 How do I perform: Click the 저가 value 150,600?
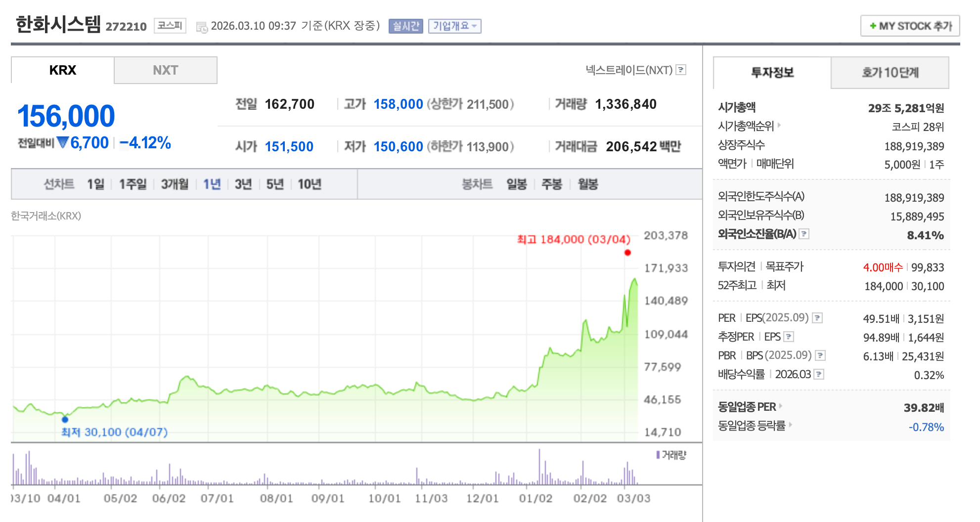pos(399,147)
